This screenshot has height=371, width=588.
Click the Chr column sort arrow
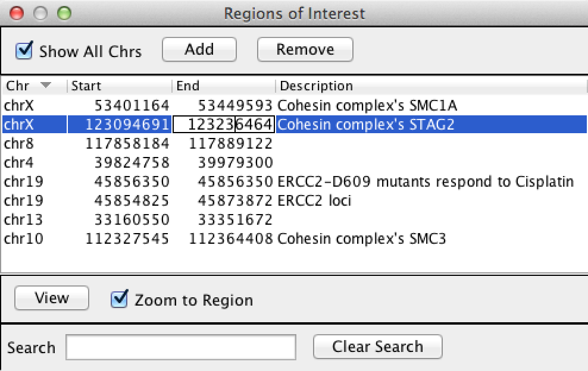(x=46, y=85)
